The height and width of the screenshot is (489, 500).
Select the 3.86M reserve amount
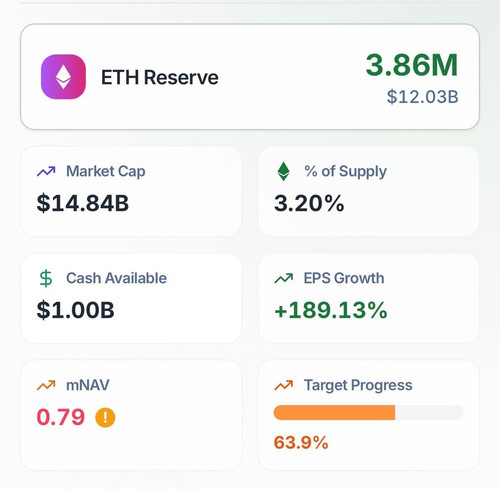(x=412, y=65)
